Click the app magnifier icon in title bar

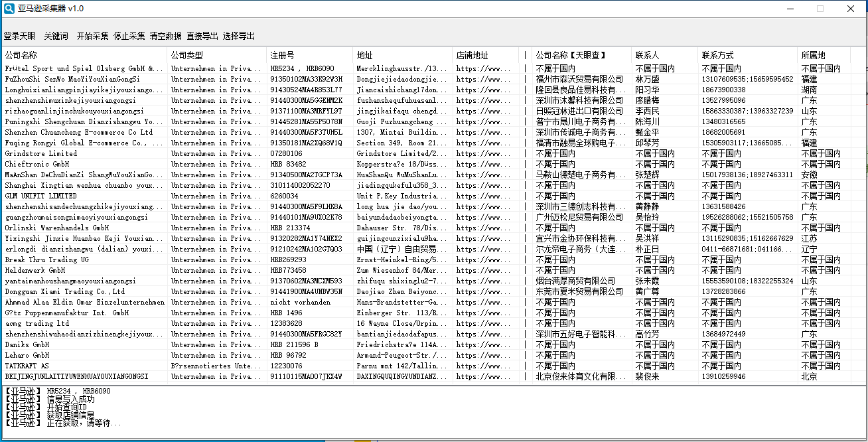point(9,9)
